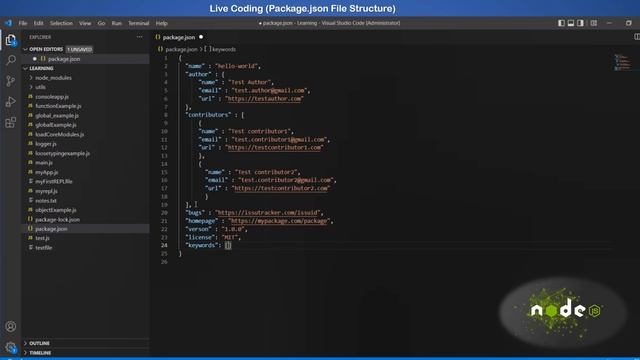Open objectExample.js file
640x360 pixels.
point(56,210)
